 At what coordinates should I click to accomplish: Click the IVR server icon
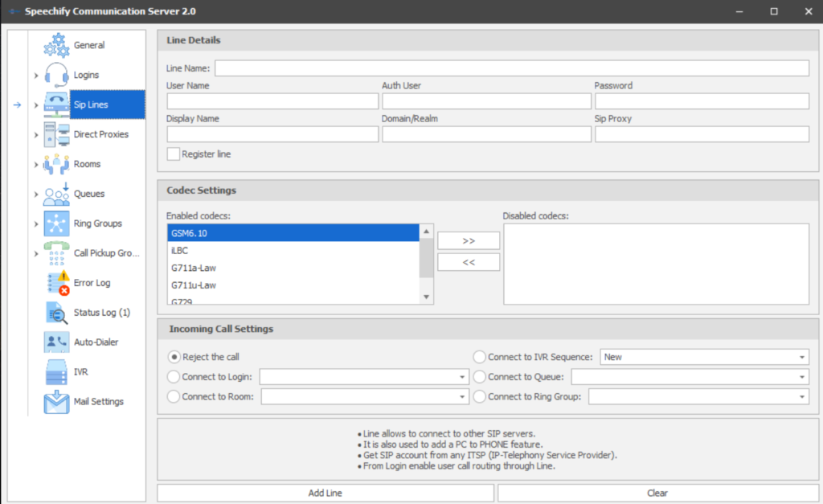click(x=56, y=371)
